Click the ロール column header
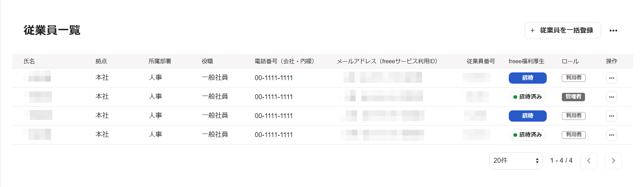 pos(570,61)
